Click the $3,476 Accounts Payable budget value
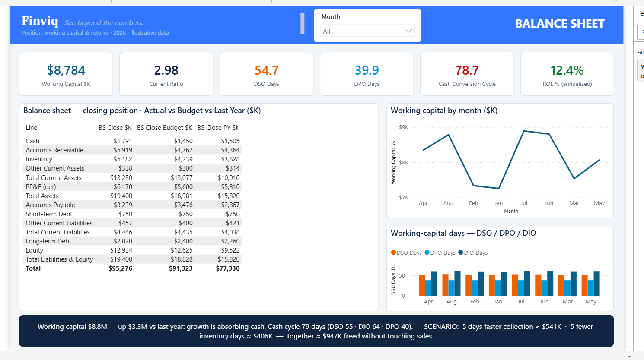 183,205
